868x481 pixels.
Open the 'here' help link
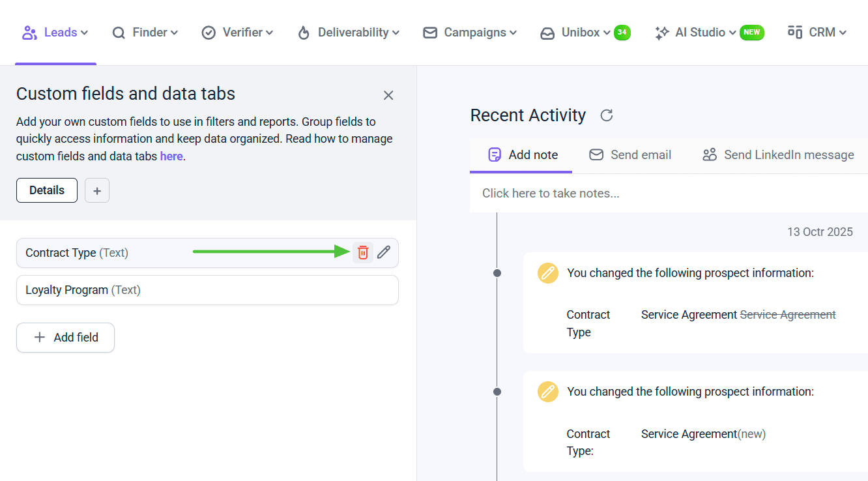[x=171, y=156]
